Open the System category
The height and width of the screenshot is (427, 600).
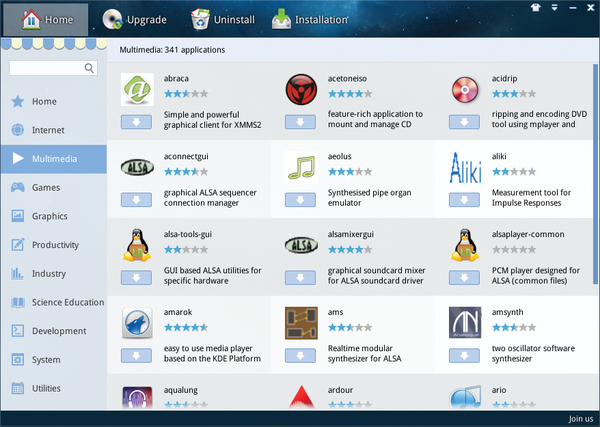[54, 360]
